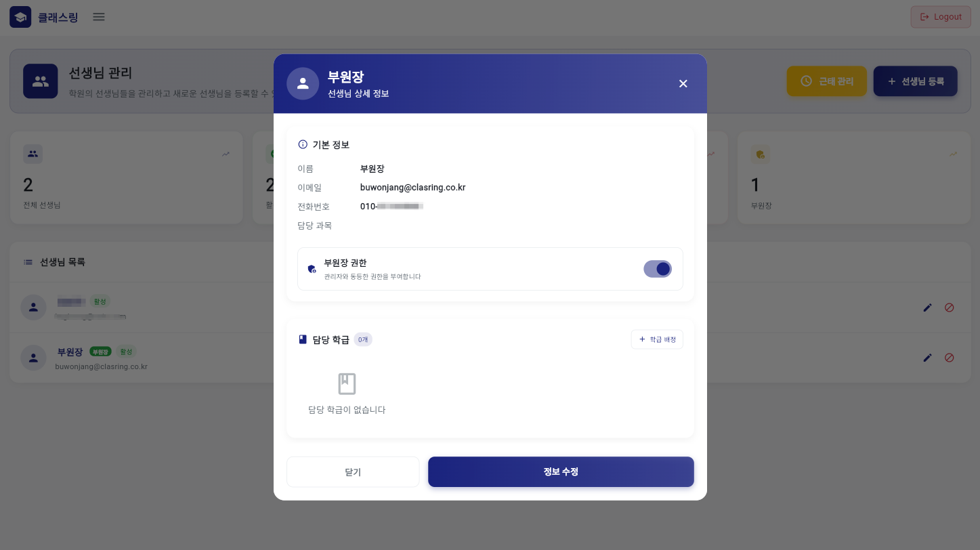Open the hamburger menu icon
The width and height of the screenshot is (980, 550).
[x=99, y=16]
